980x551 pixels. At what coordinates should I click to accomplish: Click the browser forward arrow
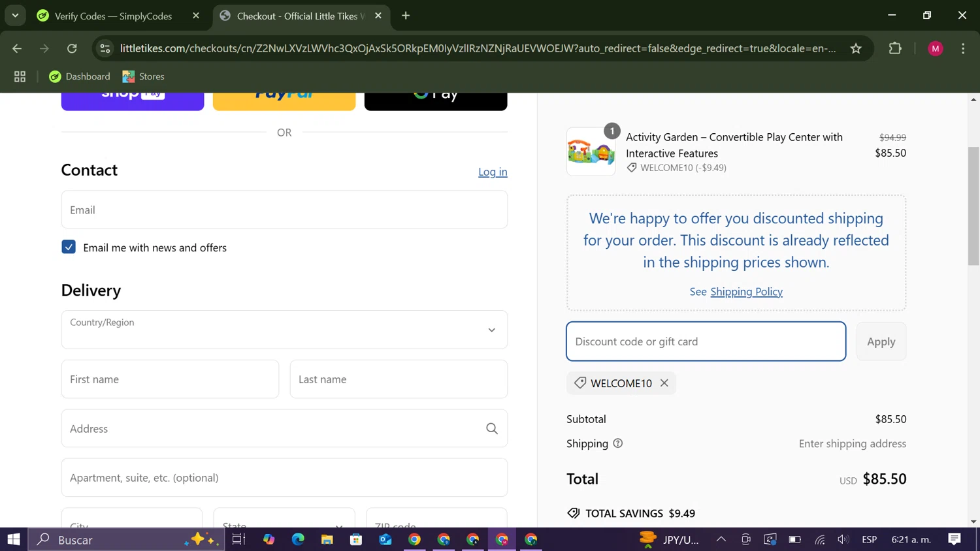point(44,48)
